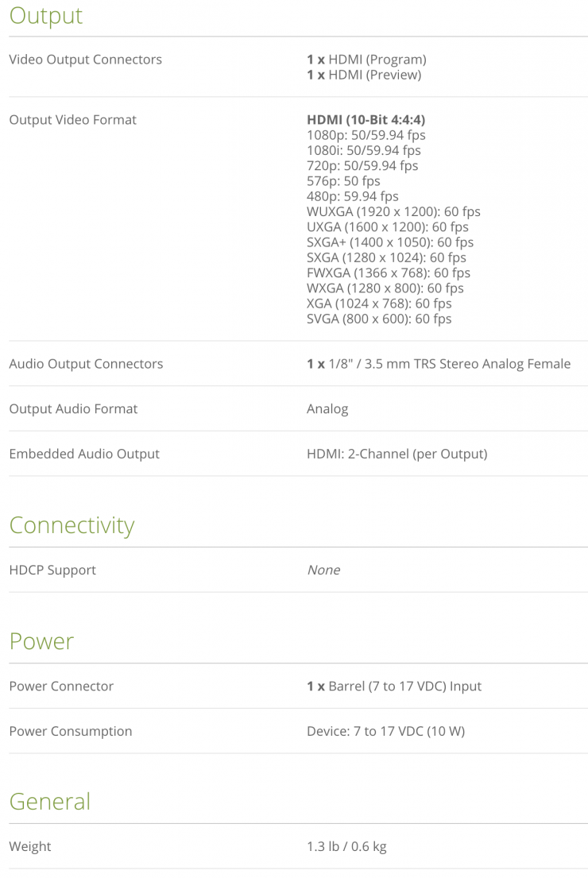Select the 1.3 lb / 0.6 kg weight value
Viewport: 588px width, 878px height.
[x=346, y=847]
